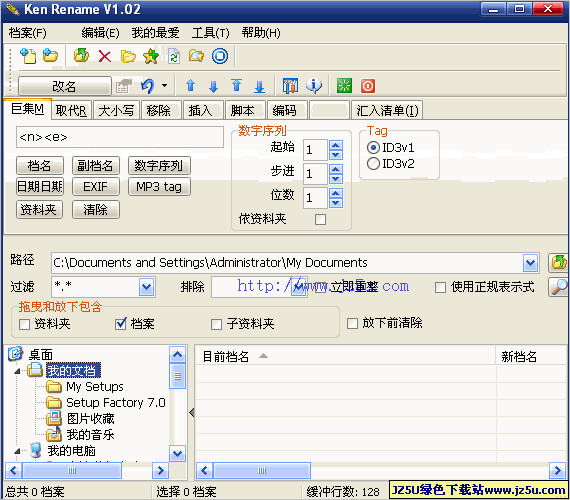
Task: Click the info about icon
Action: pyautogui.click(x=314, y=86)
